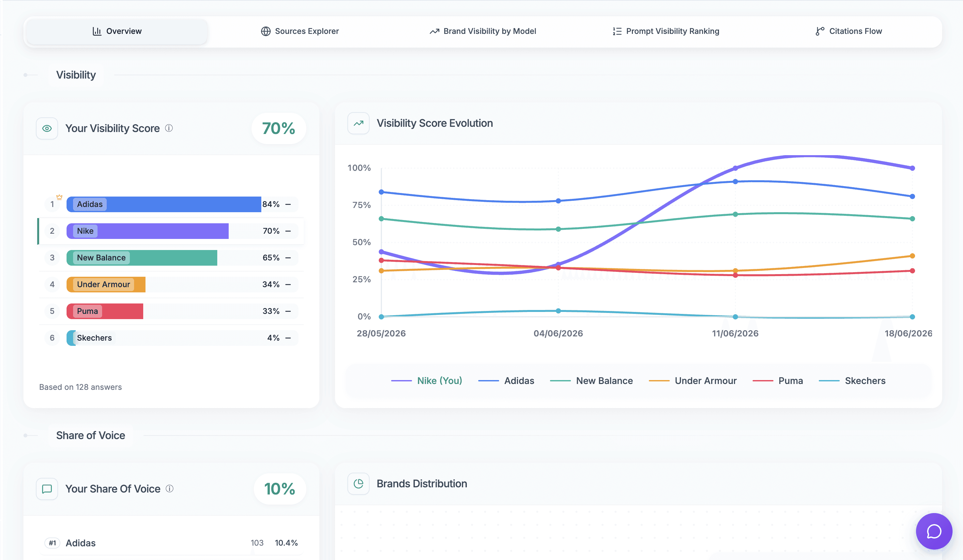
Task: Toggle New Balance series in chart legend
Action: [591, 381]
